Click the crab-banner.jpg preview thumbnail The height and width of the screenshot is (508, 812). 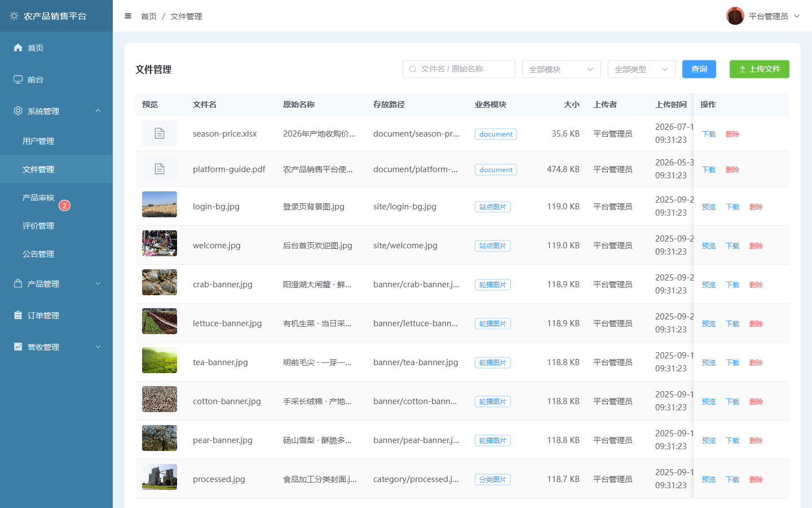click(x=160, y=282)
